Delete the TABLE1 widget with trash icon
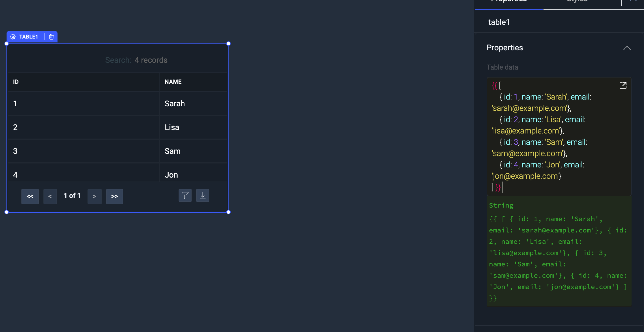Viewport: 644px width, 332px height. [x=51, y=36]
